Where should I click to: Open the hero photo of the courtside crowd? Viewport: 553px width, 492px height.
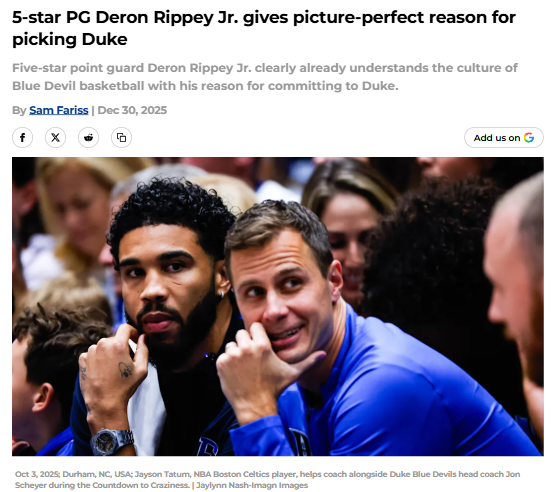278,306
